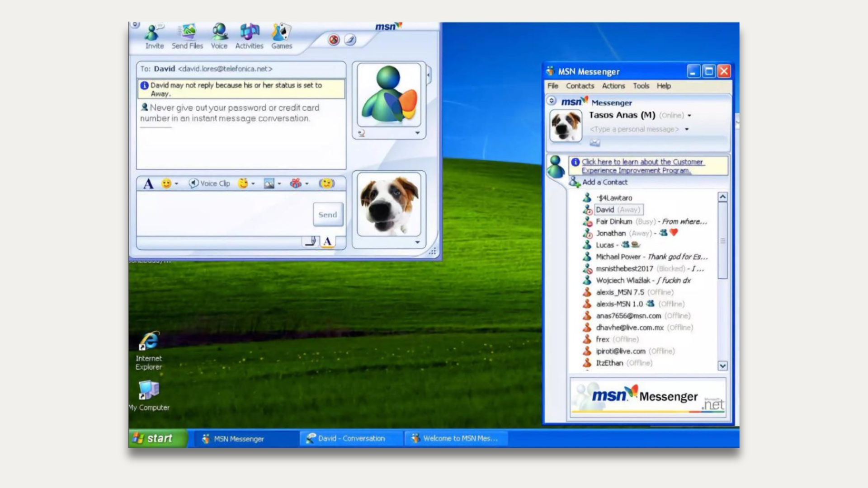Type a personal message field click
This screenshot has height=488, width=868.
click(x=634, y=129)
